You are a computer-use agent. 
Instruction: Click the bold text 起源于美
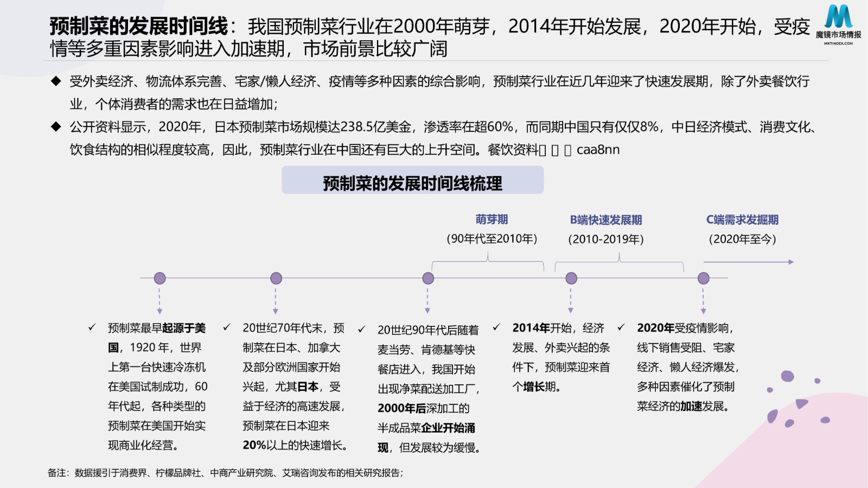(184, 328)
